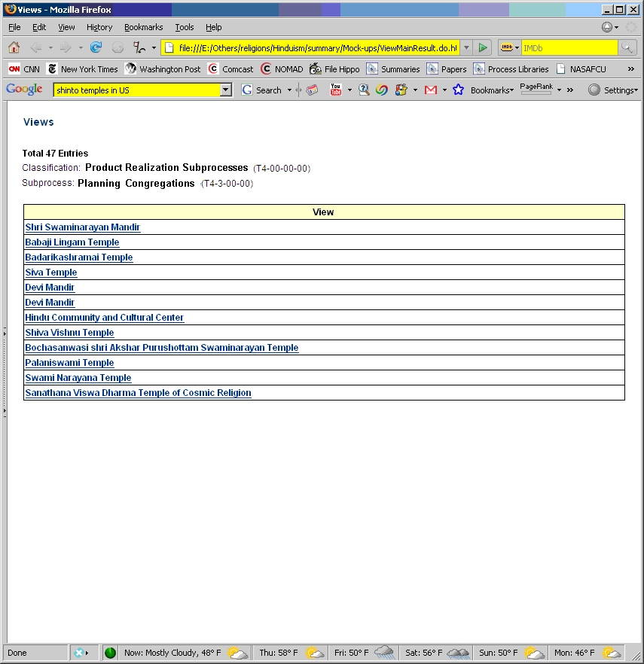Open Shri Swaminarayan Mandir link

[83, 227]
